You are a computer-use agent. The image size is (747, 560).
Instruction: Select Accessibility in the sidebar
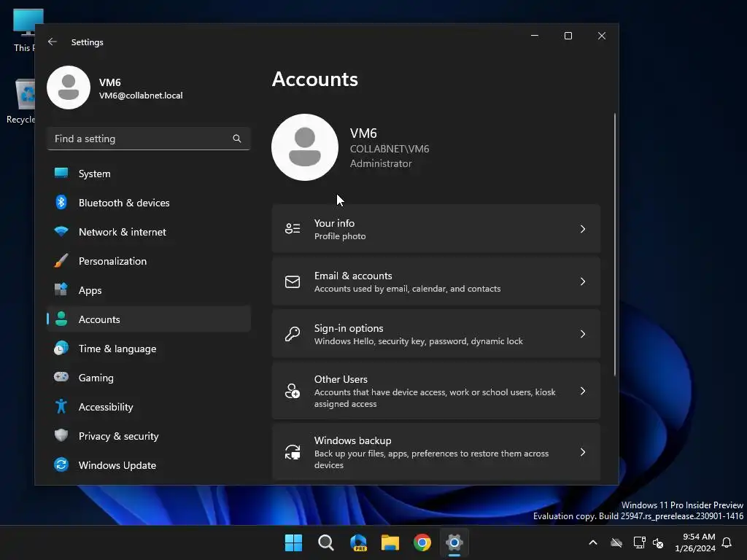coord(149,407)
